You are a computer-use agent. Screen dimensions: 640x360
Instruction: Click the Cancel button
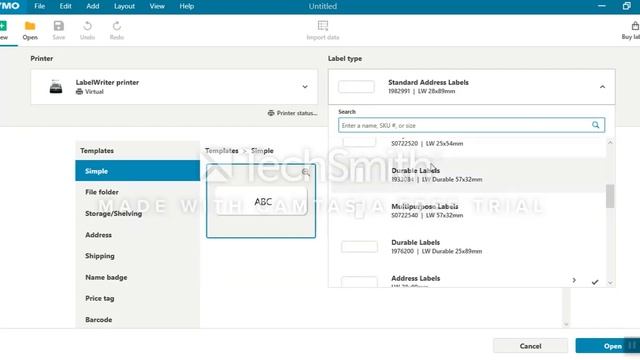click(530, 346)
